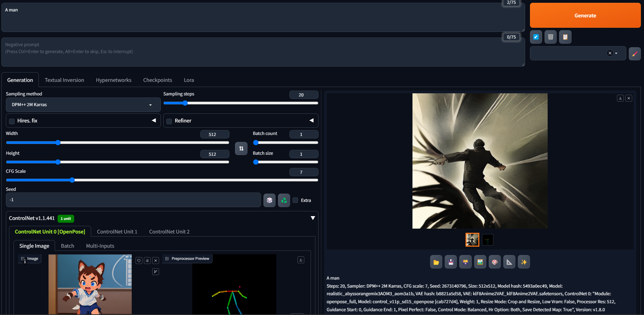Screen dimensions: 644x315
Task: Open the ControlNet Unit 1 tab
Action: pyautogui.click(x=117, y=232)
